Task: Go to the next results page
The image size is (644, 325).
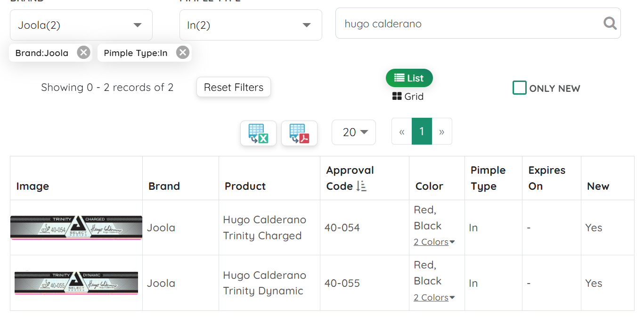Action: 441,132
